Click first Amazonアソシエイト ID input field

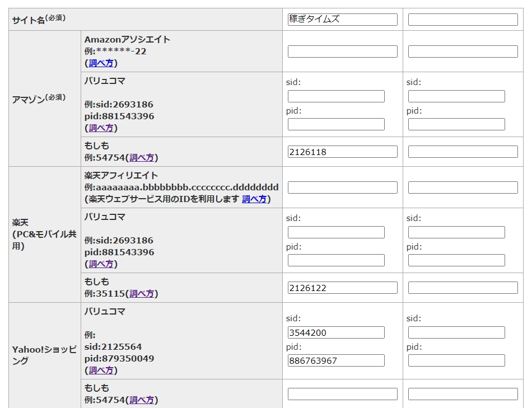pyautogui.click(x=342, y=51)
